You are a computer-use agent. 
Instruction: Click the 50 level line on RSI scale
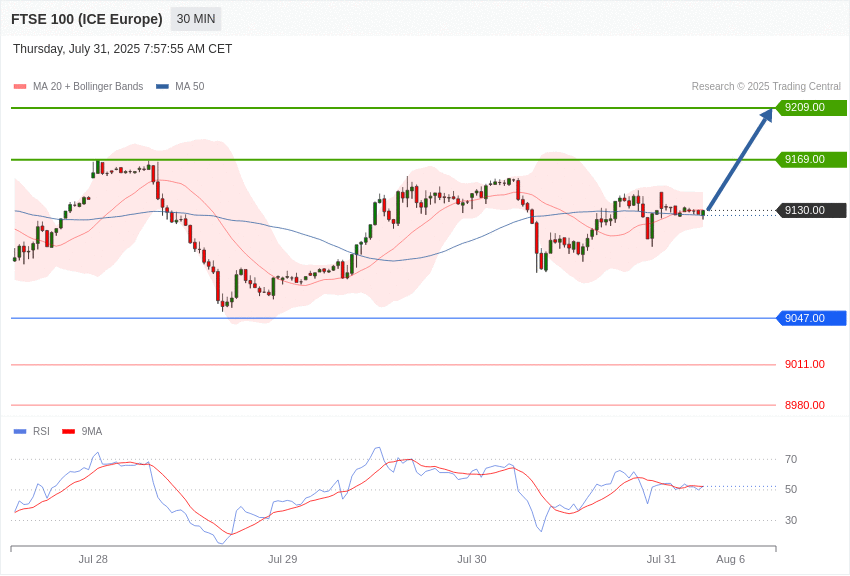click(791, 489)
